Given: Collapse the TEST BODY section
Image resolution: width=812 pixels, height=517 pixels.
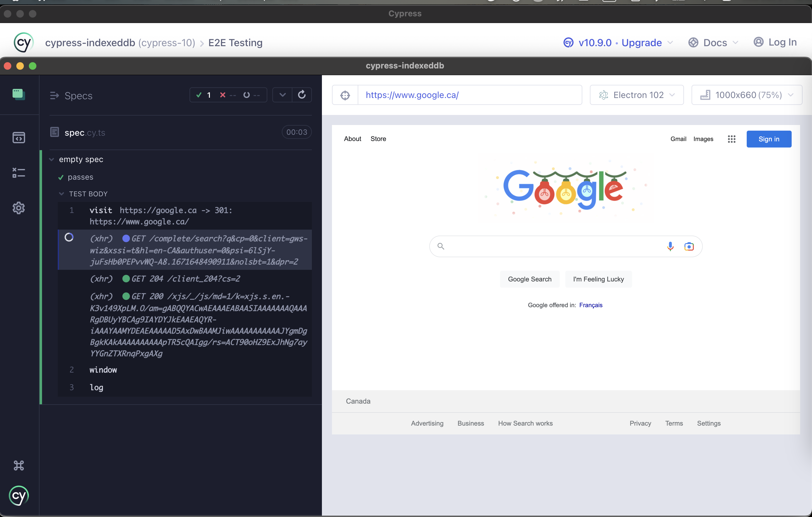Looking at the screenshot, I should [x=62, y=194].
